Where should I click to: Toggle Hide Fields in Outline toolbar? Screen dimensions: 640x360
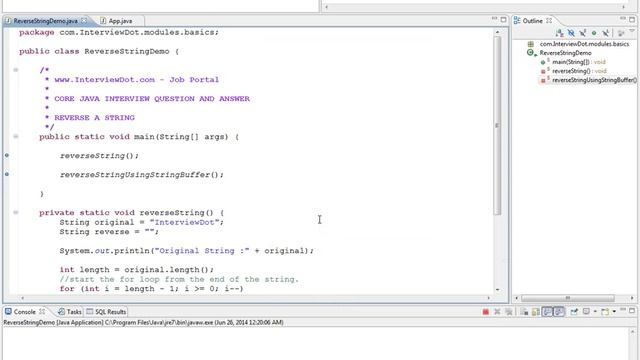click(x=571, y=33)
